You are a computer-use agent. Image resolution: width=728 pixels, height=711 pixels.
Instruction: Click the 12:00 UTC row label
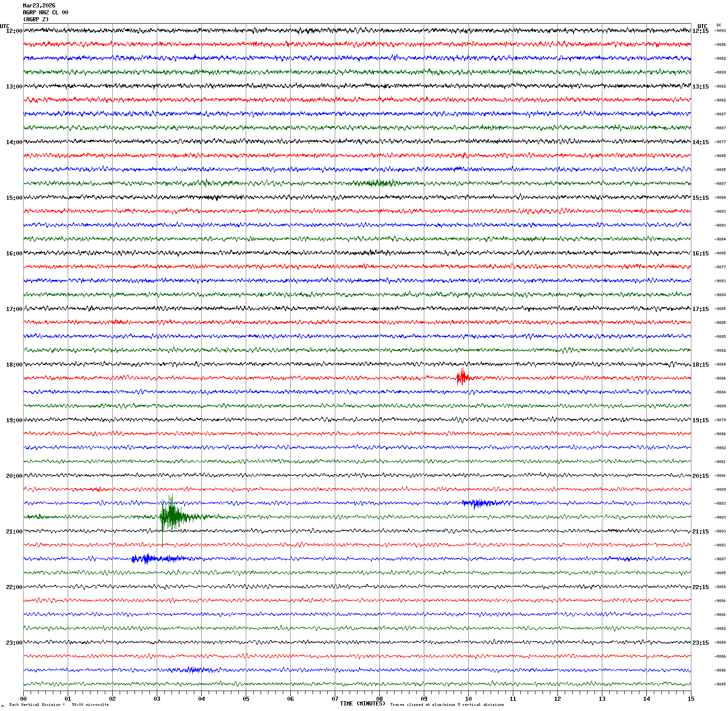(x=14, y=31)
